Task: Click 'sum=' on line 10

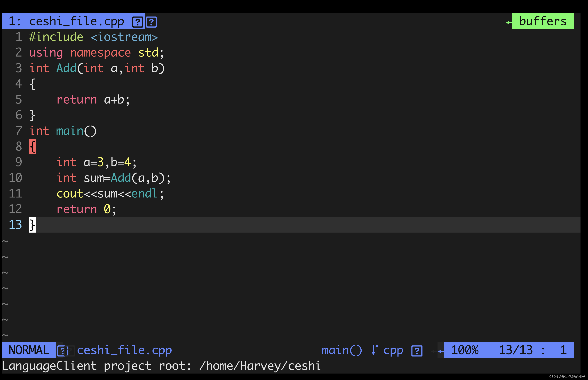Action: click(x=97, y=178)
